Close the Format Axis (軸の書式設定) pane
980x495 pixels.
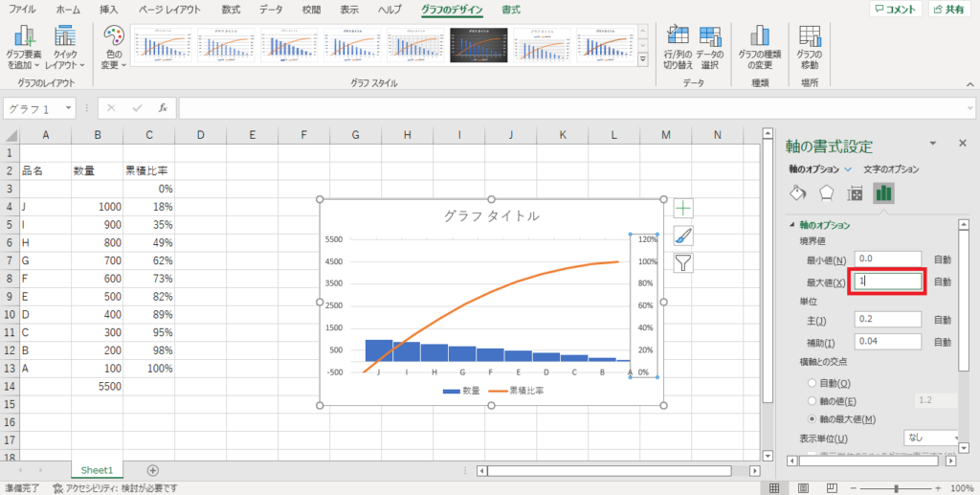[x=963, y=143]
